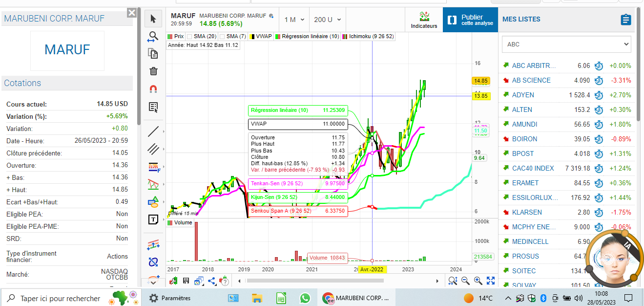Open the 1 M timeframe dropdown
Image resolution: width=644 pixels, height=306 pixels.
[x=294, y=20]
